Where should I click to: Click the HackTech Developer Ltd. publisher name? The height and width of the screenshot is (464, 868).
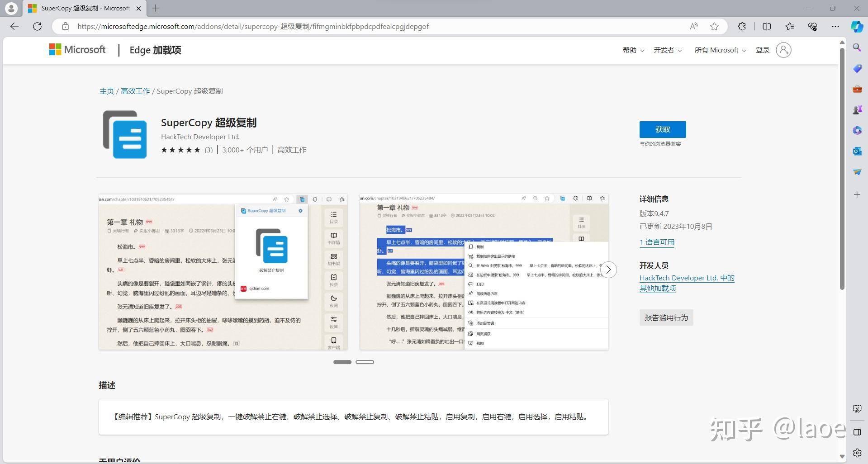(x=200, y=137)
